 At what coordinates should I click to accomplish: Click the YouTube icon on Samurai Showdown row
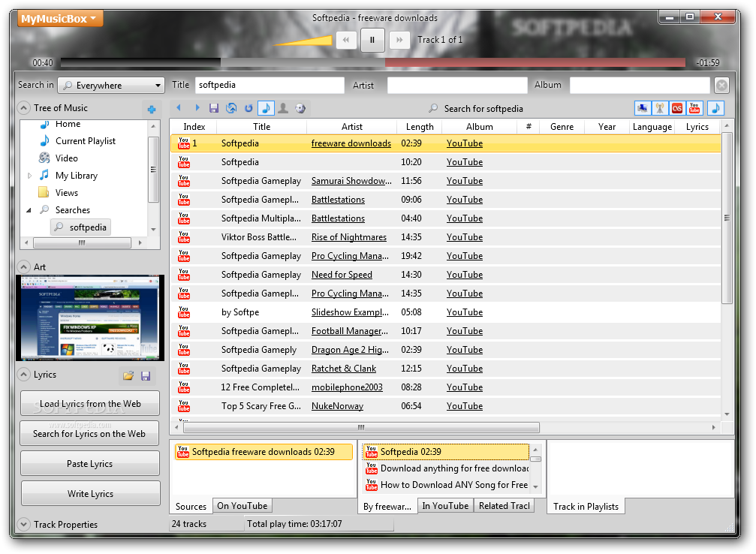click(x=184, y=181)
